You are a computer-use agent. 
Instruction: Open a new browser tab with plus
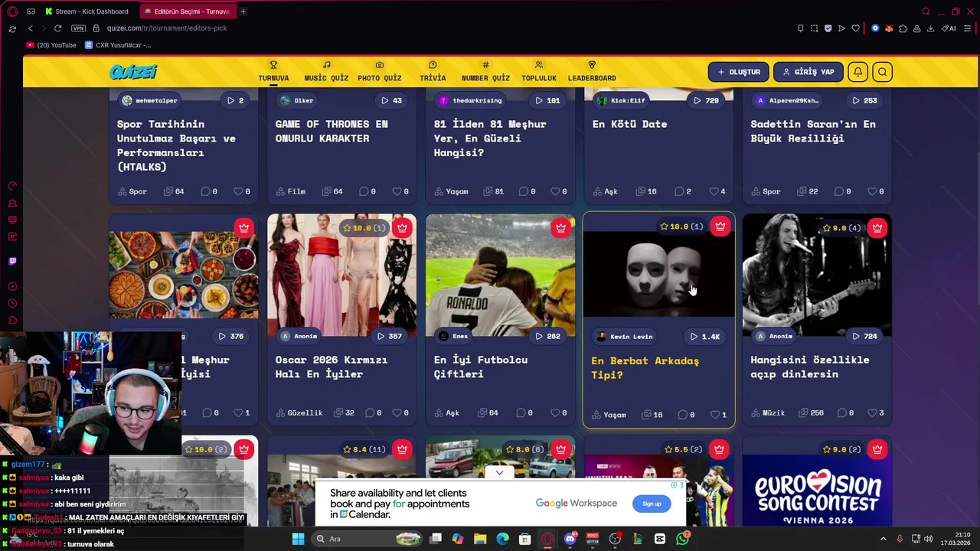click(x=243, y=11)
